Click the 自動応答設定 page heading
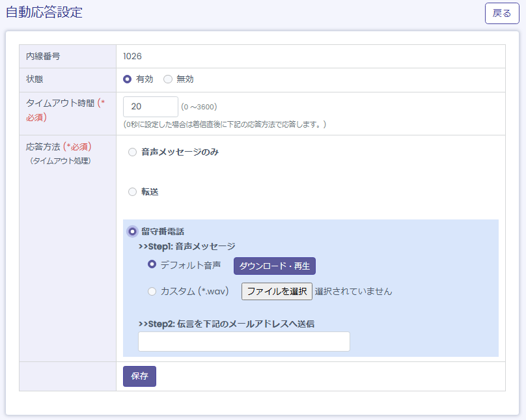Screen dimensions: 526x420 (44, 12)
